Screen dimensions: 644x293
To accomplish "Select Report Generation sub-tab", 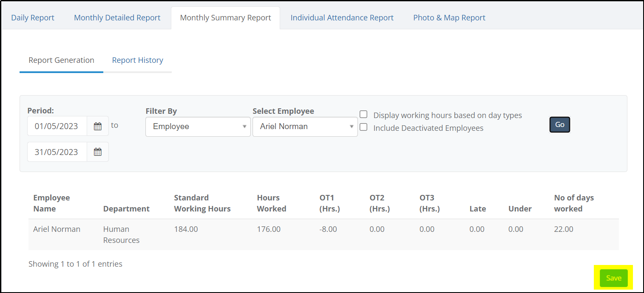I will (x=62, y=60).
